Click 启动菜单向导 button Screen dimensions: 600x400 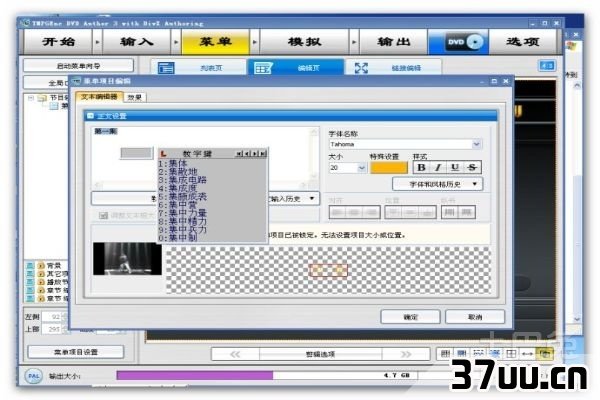click(x=78, y=66)
